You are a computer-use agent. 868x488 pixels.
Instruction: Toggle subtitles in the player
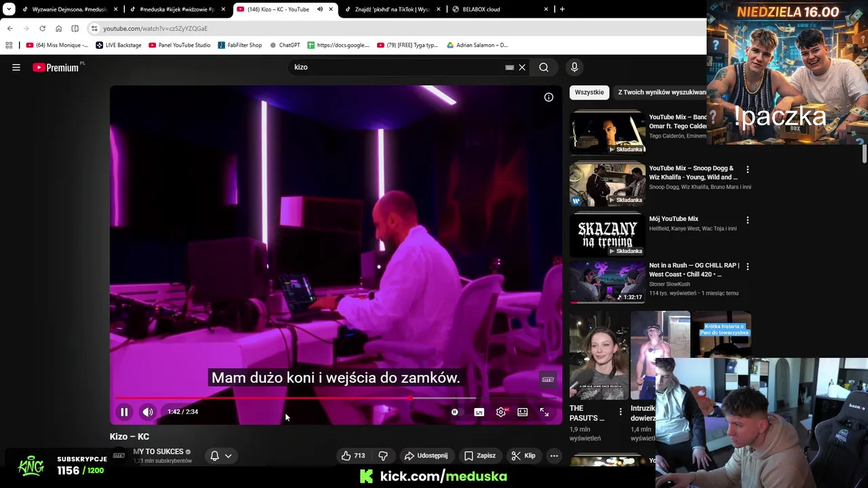coord(479,412)
